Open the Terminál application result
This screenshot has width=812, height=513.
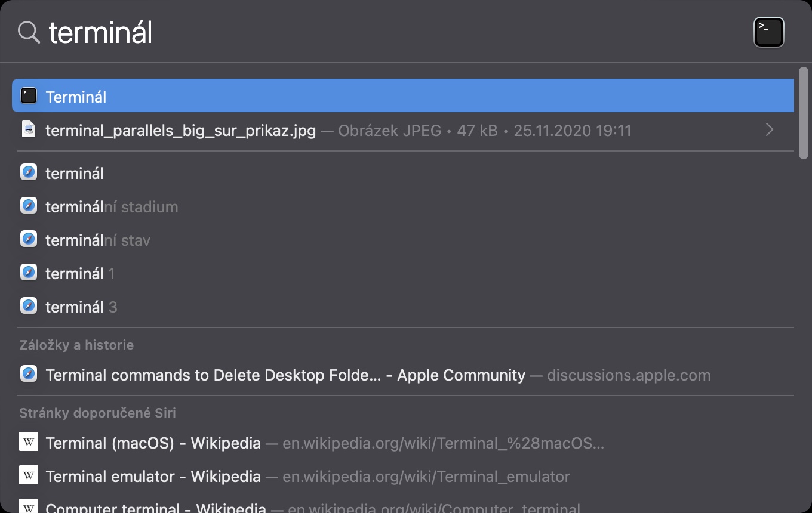(x=76, y=97)
